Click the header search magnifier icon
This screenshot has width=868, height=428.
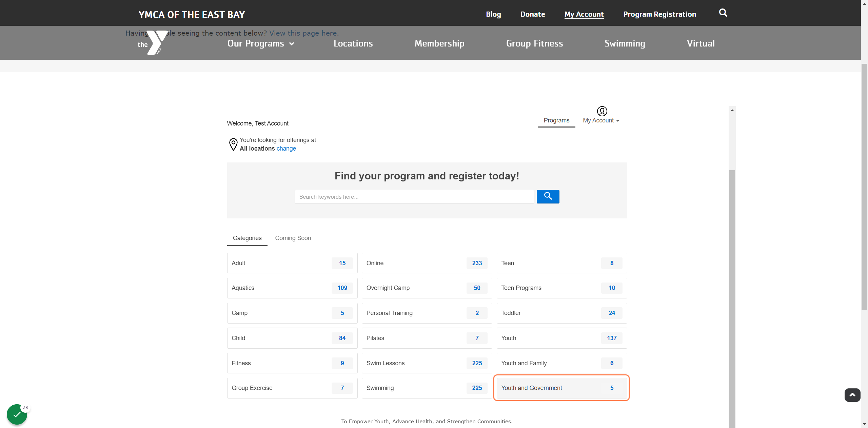[723, 13]
